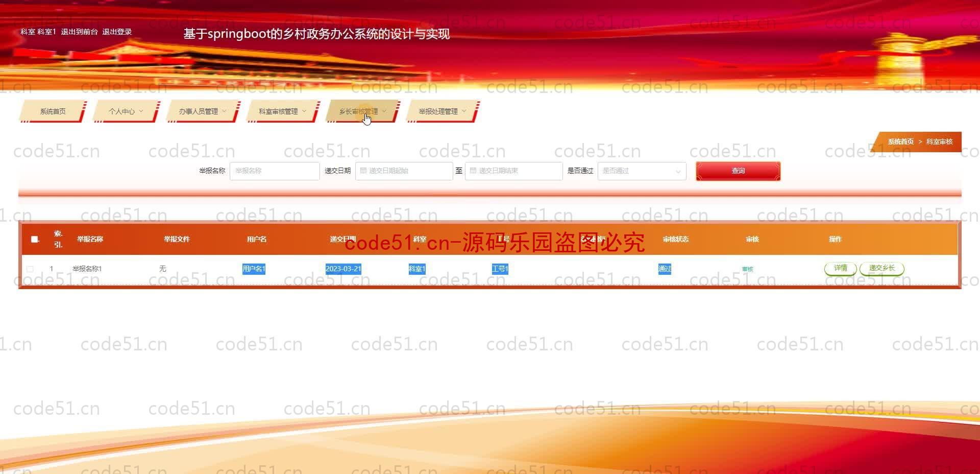
Task: Click the red 查询 button
Action: click(x=738, y=171)
